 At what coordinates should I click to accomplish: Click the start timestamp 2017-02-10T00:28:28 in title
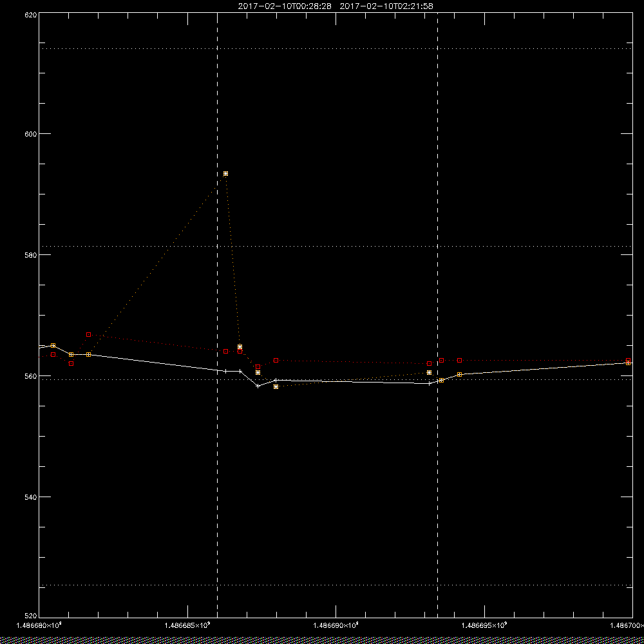(x=285, y=6)
